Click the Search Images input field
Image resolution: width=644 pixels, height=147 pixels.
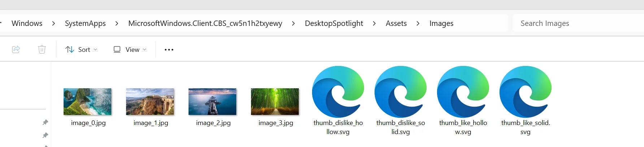(578, 23)
